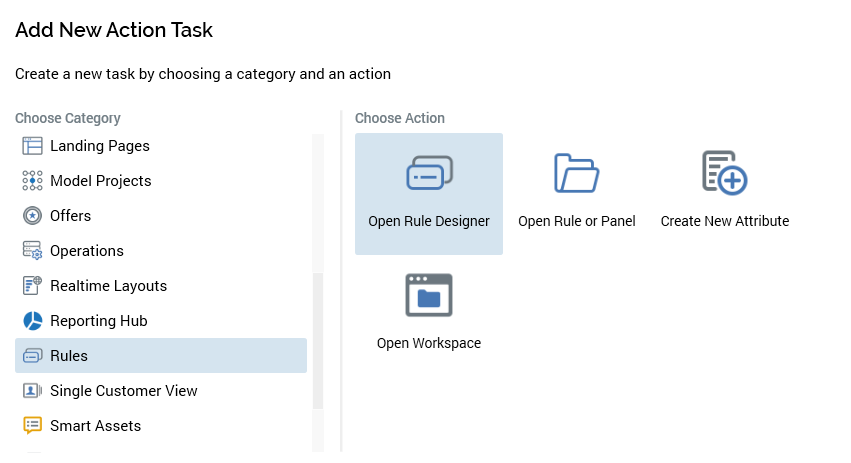851x463 pixels.
Task: Click the Model Projects dotted grid icon
Action: pyautogui.click(x=32, y=181)
